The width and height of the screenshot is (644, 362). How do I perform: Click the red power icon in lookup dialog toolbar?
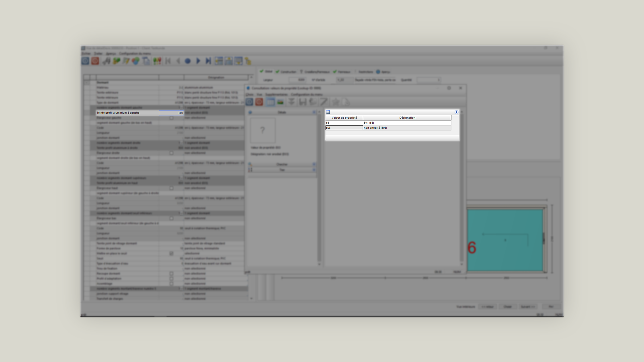click(259, 102)
